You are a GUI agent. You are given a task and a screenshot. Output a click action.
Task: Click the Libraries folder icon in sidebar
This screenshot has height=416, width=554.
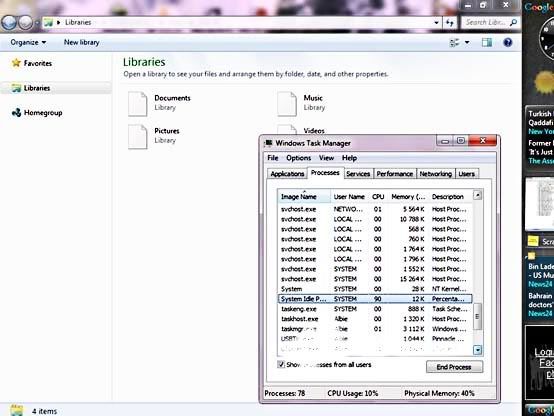(16, 88)
